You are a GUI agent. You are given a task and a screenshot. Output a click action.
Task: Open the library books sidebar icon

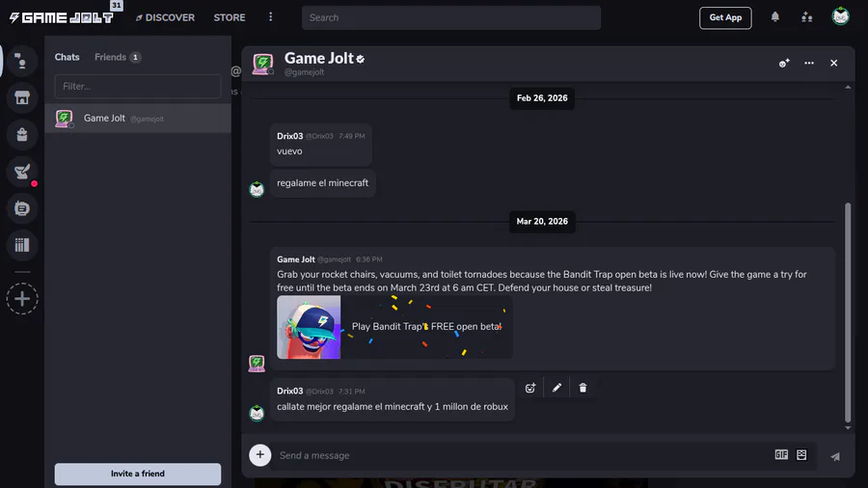pyautogui.click(x=22, y=245)
